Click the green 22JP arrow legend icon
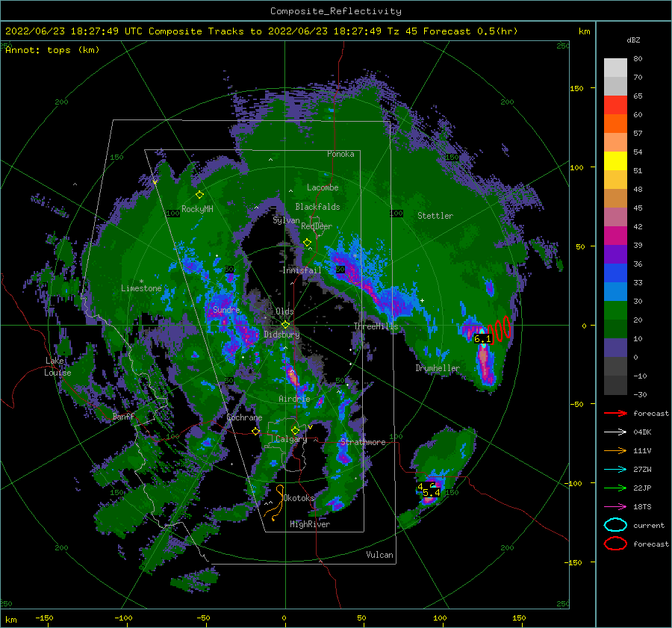Screen dimensions: 672x628 click(x=615, y=488)
